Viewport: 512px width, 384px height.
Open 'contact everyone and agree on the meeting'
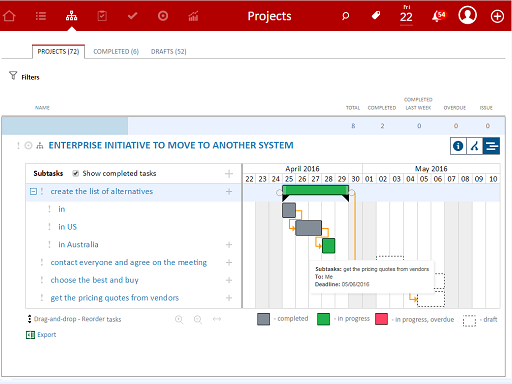pyautogui.click(x=129, y=262)
